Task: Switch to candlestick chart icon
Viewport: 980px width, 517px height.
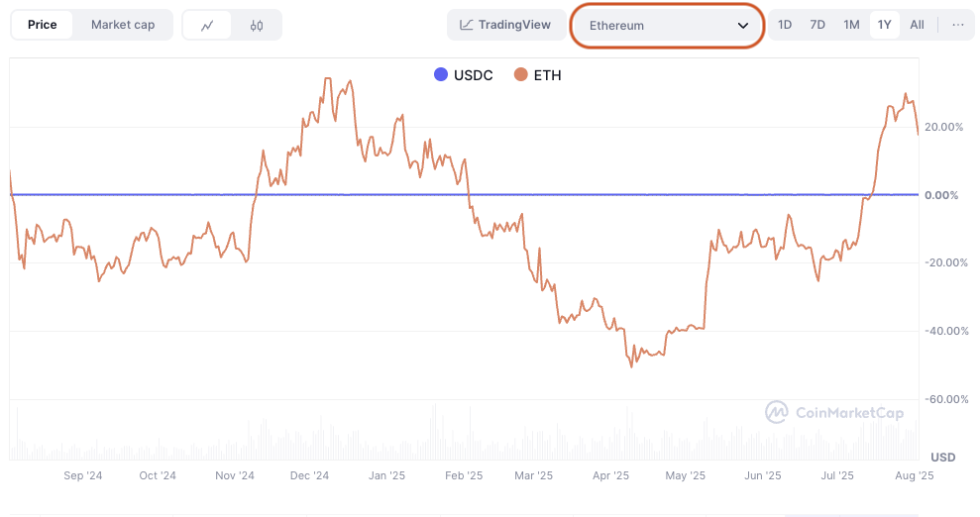Action: 257,25
